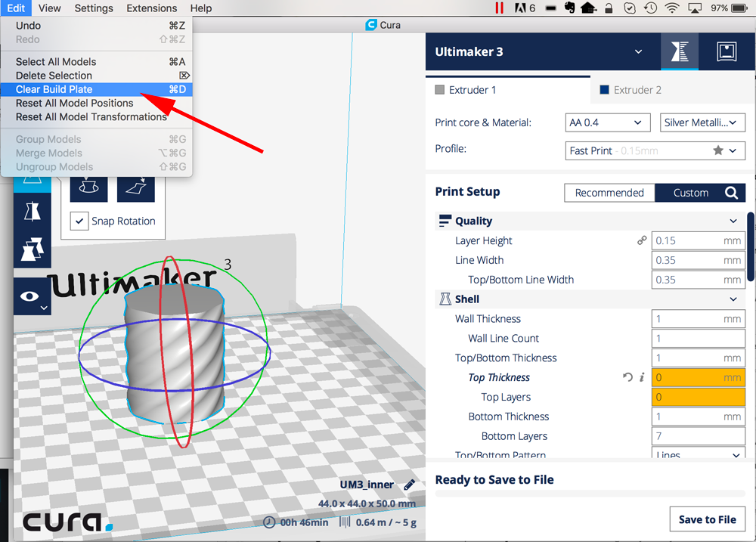Click the Bottom Layers value field
This screenshot has height=542, width=756.
click(698, 436)
